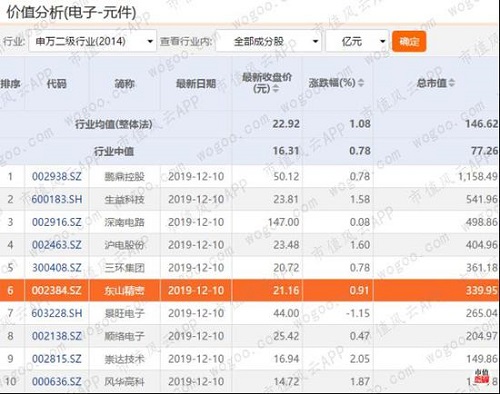
Task: Click the 行业中值 row label
Action: [x=114, y=151]
